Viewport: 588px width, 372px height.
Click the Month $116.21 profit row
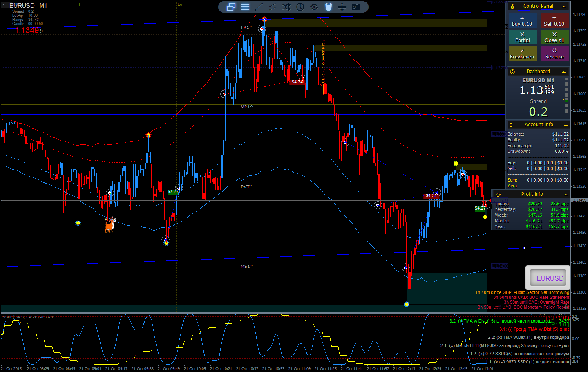point(532,221)
